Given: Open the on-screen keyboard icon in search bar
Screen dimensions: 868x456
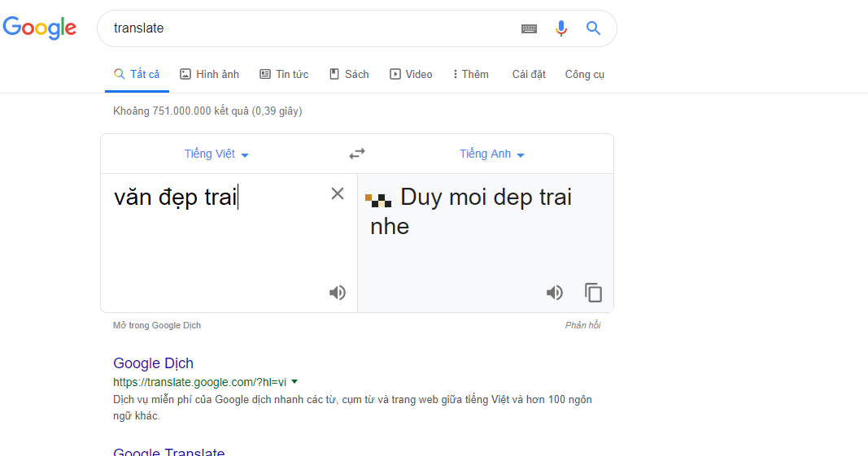Looking at the screenshot, I should click(x=530, y=28).
